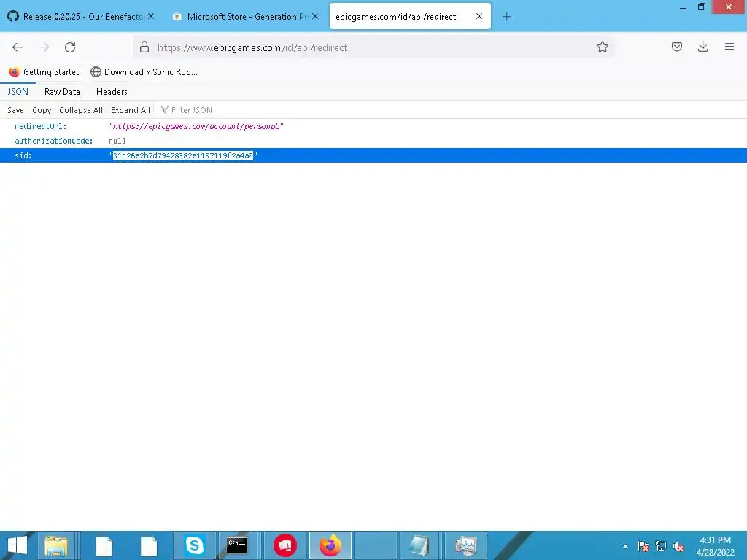Close the epicgames.com redirect tab
This screenshot has width=747, height=560.
479,16
